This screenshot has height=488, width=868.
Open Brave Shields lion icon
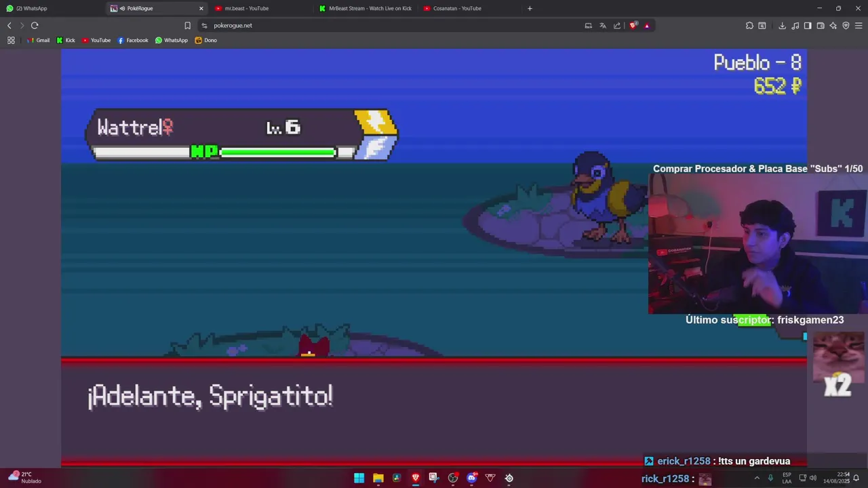(x=633, y=26)
